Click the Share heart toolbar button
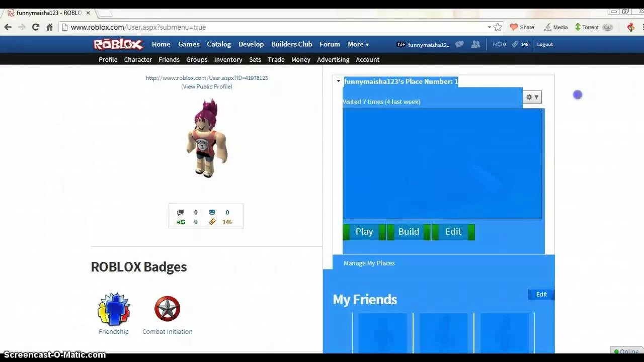This screenshot has width=644, height=362. pyautogui.click(x=522, y=27)
